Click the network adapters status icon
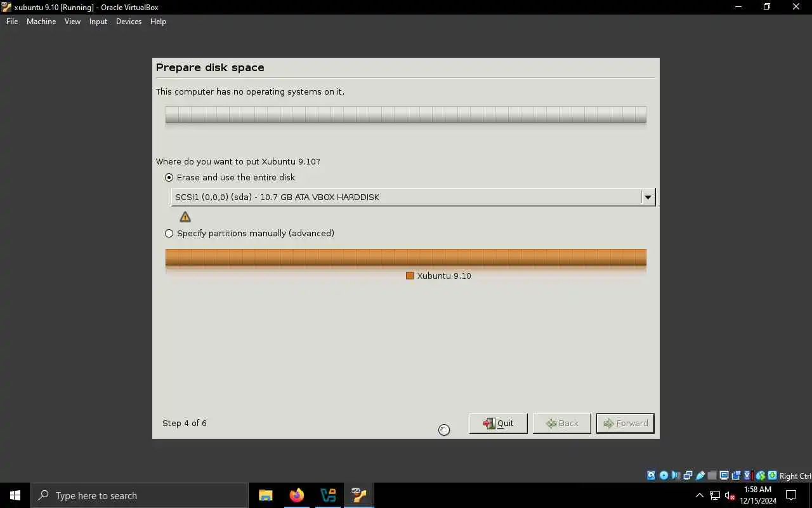 pos(688,476)
